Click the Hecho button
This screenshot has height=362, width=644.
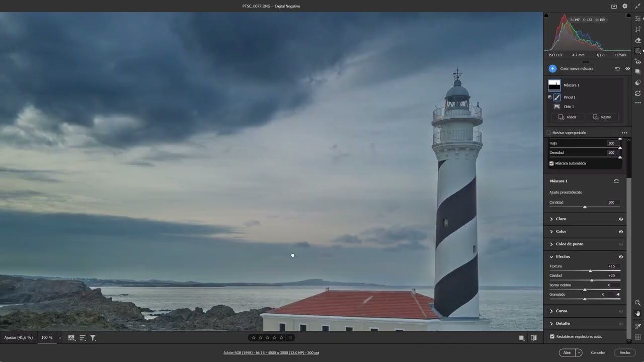tap(625, 352)
